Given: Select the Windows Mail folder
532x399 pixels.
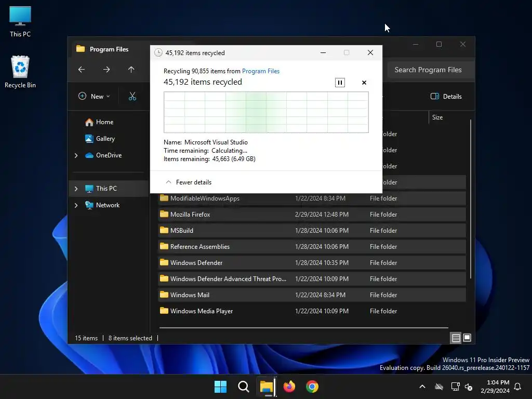Looking at the screenshot, I should 312,295.
